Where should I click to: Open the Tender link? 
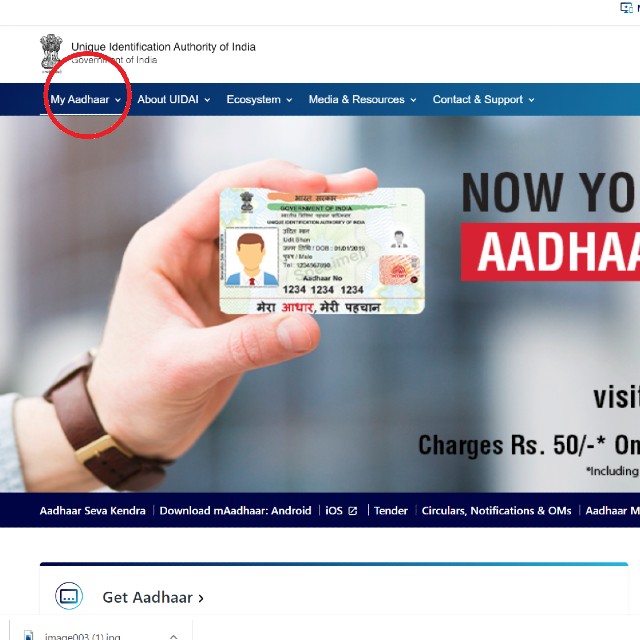point(391,511)
